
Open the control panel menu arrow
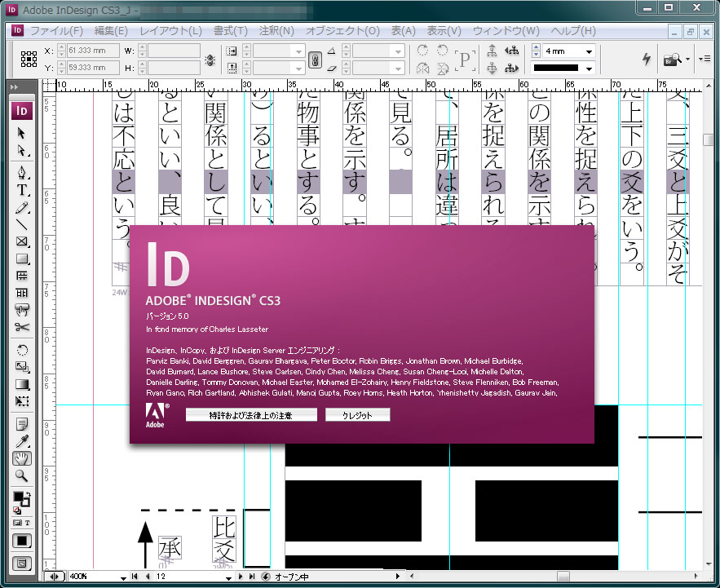pos(704,59)
